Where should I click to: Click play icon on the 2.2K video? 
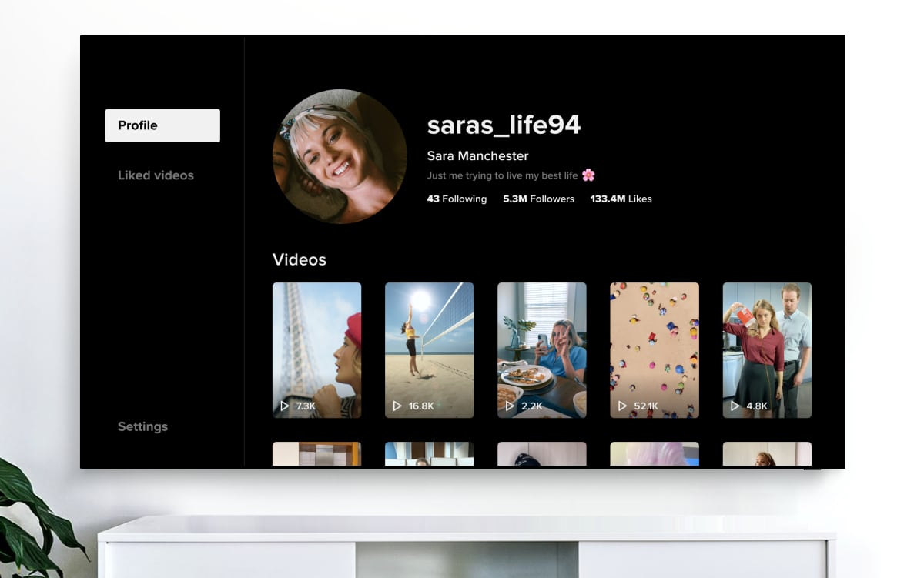(510, 406)
